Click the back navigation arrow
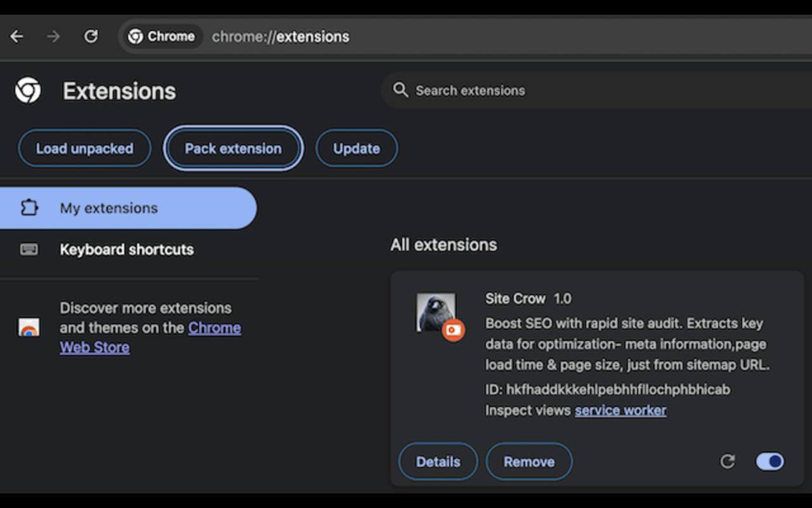The height and width of the screenshot is (508, 812). pos(16,36)
